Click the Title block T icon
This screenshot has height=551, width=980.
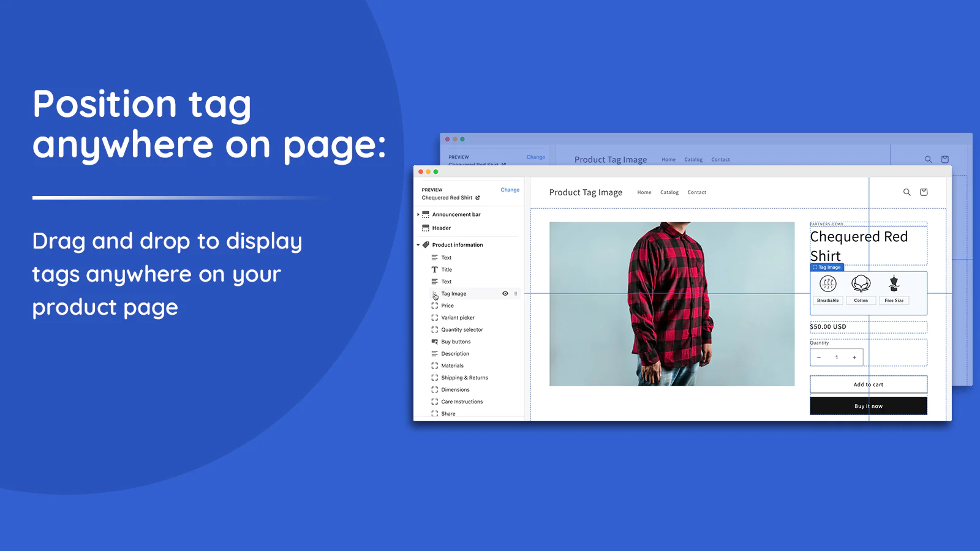click(x=434, y=269)
